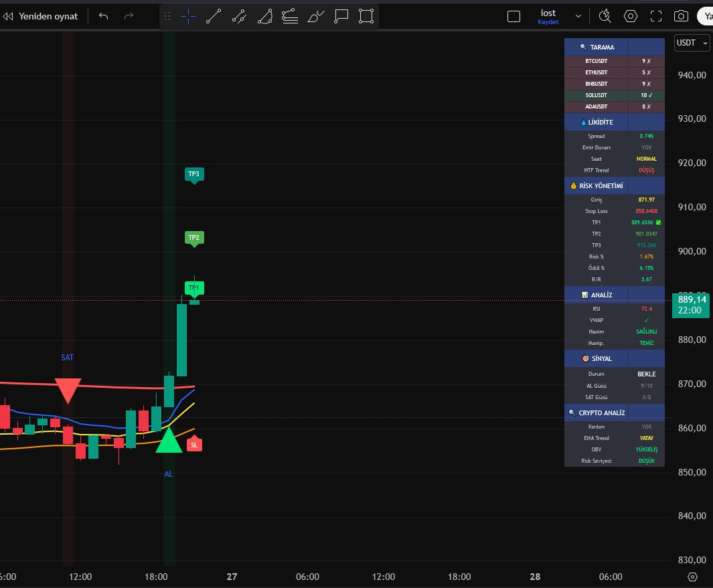Click the redo arrow icon
Image resolution: width=713 pixels, height=588 pixels.
[x=129, y=16]
